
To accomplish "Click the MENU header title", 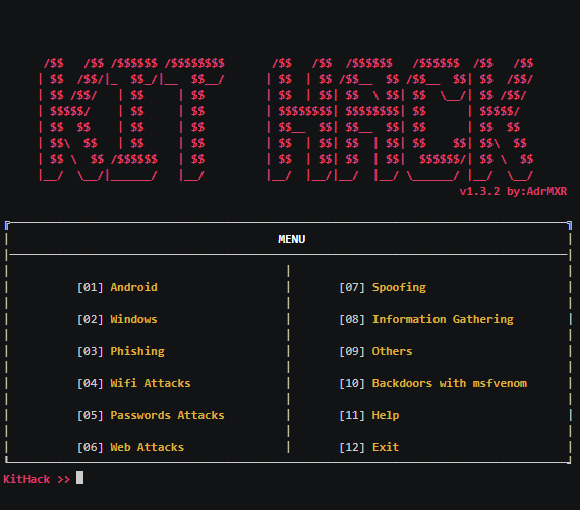I will point(291,239).
